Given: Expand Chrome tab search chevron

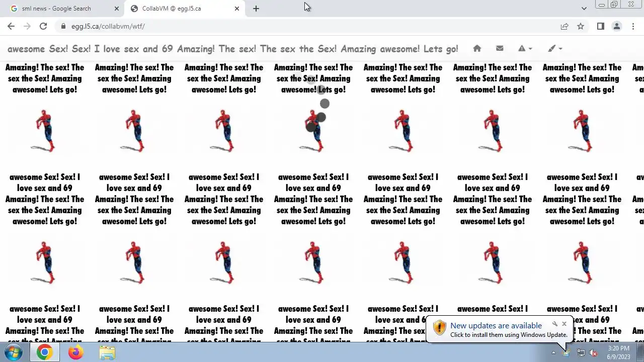Looking at the screenshot, I should tap(584, 9).
